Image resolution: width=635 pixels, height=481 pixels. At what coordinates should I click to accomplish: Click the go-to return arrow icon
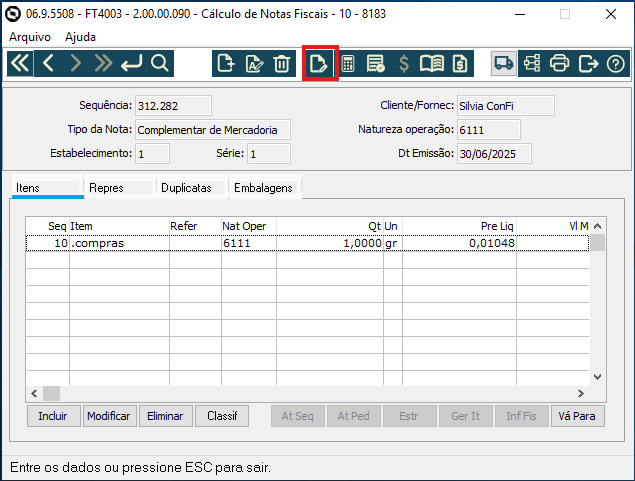tap(132, 64)
